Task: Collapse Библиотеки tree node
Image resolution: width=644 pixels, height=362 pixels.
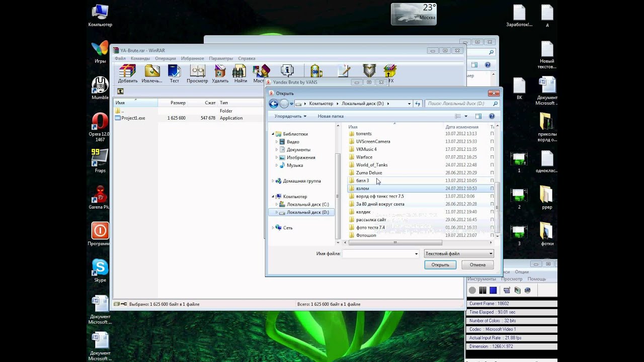Action: click(273, 134)
